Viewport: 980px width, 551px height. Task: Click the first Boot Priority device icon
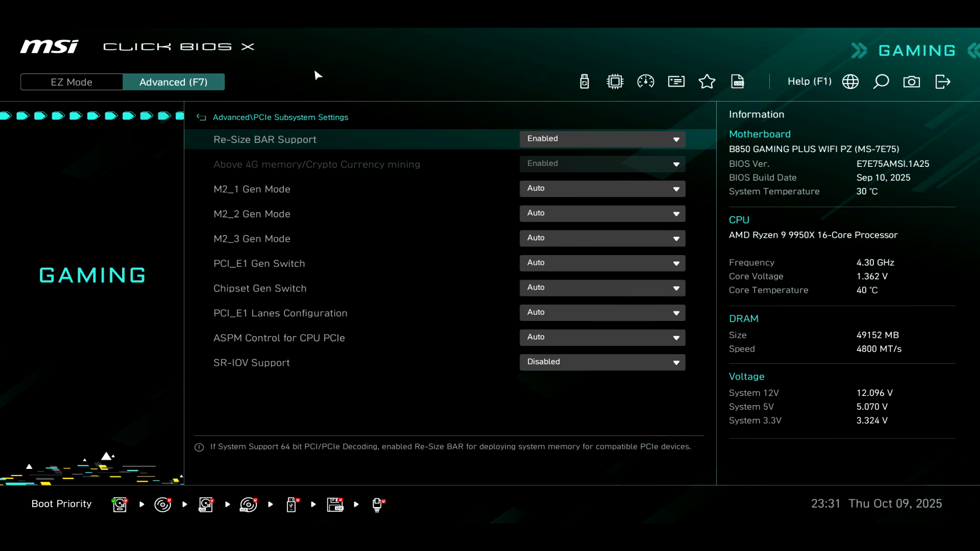pos(120,505)
